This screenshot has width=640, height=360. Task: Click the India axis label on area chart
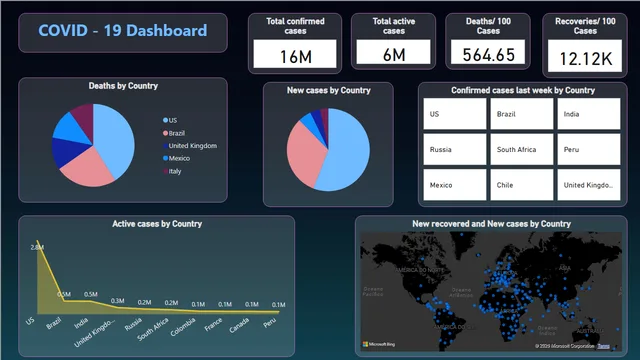pos(81,323)
